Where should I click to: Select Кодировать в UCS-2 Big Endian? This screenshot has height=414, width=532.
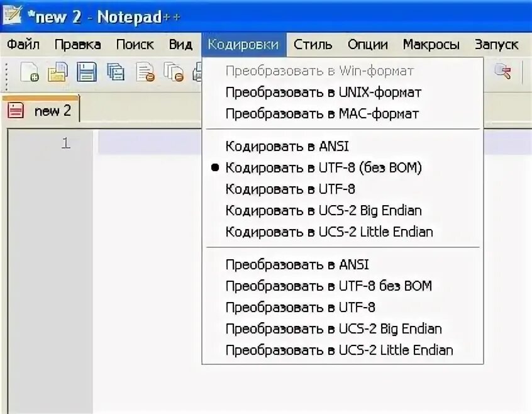(343, 210)
